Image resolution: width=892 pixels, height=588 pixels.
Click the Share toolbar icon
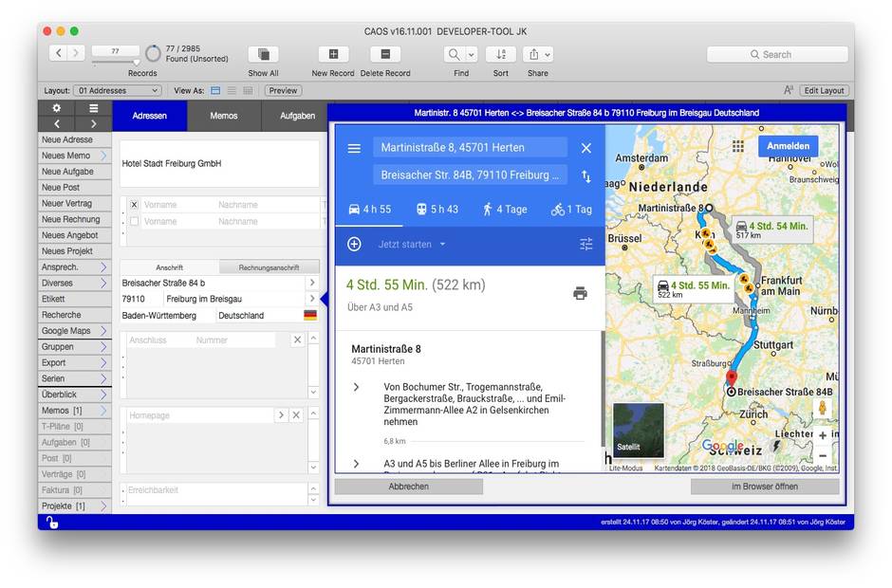click(533, 55)
